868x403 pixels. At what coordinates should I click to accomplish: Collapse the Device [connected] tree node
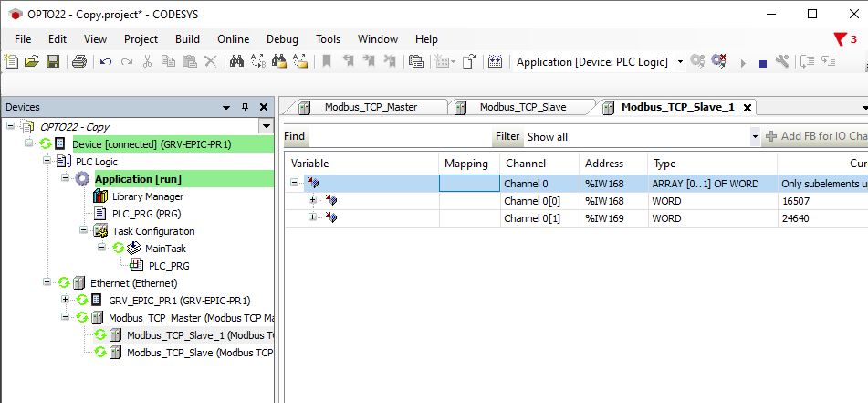coord(29,143)
